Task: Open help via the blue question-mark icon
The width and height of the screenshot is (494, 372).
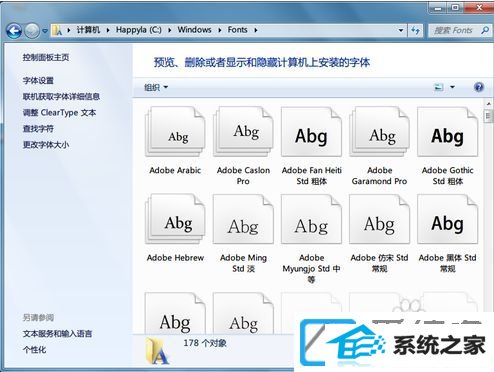Action: point(479,87)
